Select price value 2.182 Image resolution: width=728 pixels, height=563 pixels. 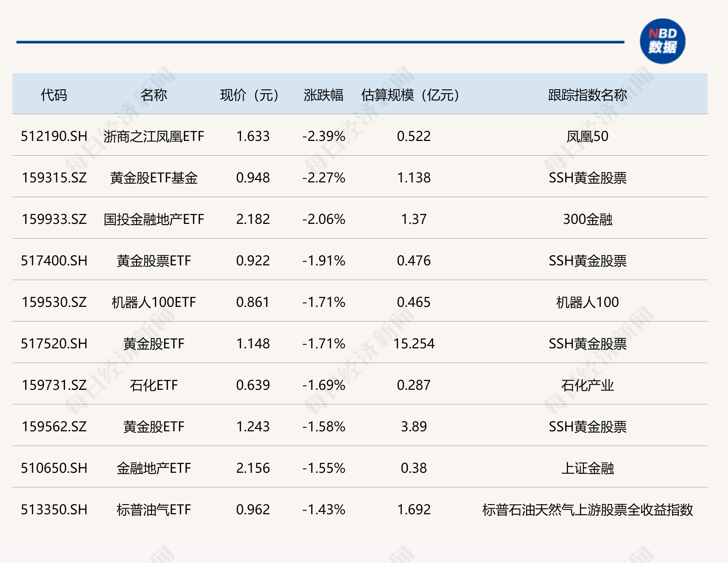[253, 219]
